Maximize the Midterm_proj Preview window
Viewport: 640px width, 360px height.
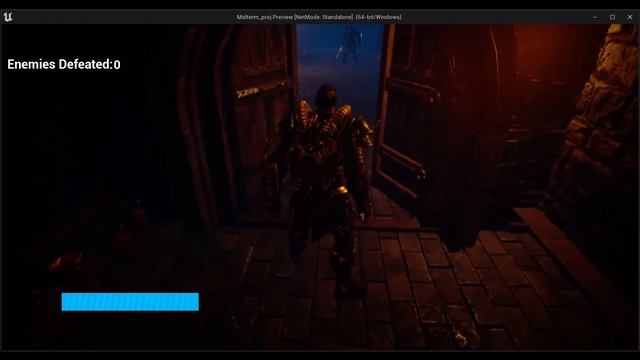(x=612, y=17)
